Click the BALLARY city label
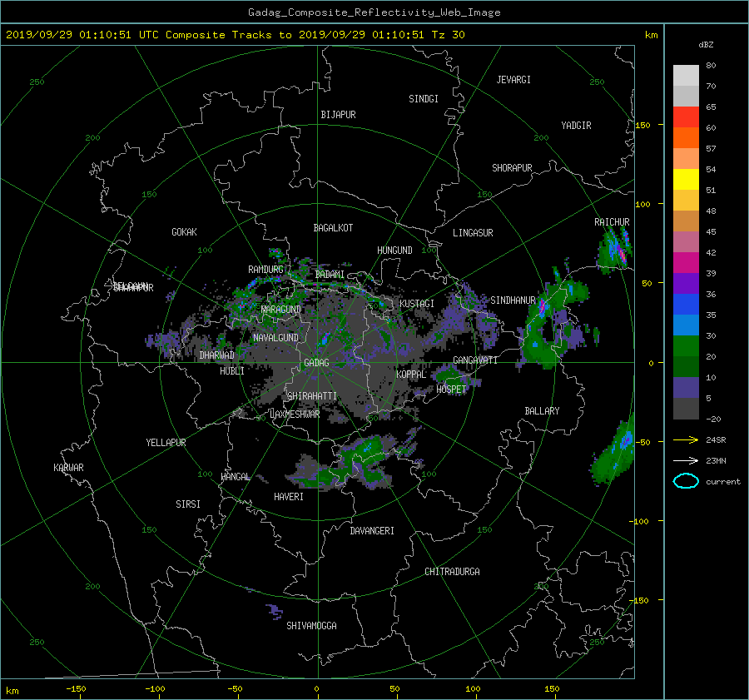749x700 pixels. pos(542,411)
